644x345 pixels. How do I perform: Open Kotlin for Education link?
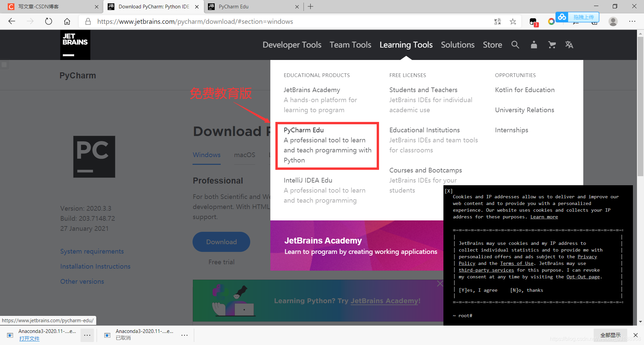(x=525, y=90)
